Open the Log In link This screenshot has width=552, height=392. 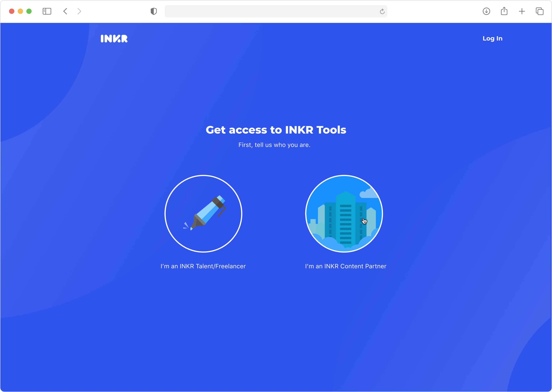(x=492, y=38)
